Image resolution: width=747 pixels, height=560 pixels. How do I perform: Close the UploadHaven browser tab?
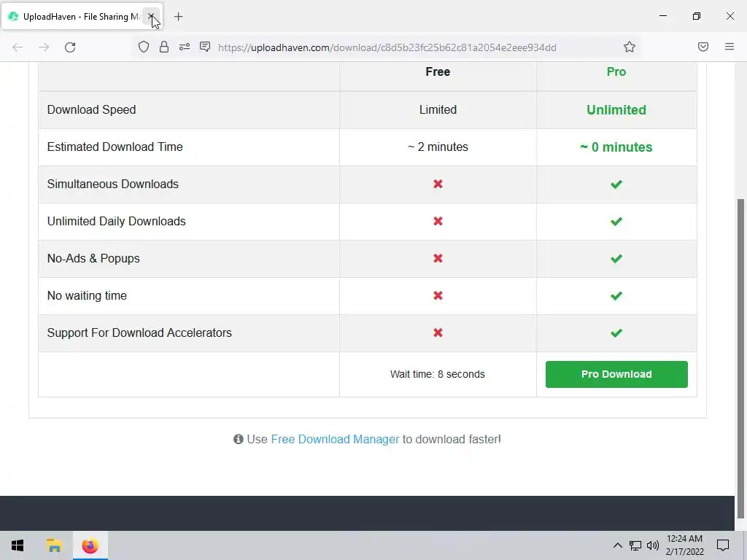151,17
